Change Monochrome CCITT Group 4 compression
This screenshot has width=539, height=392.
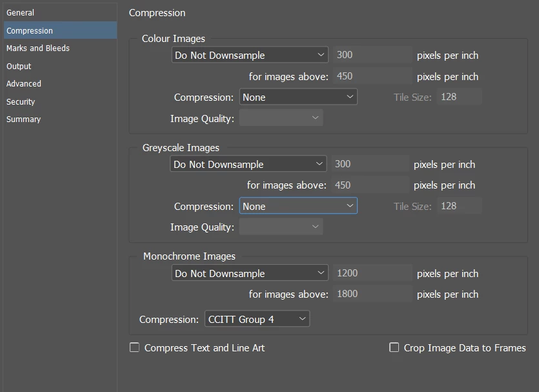257,319
